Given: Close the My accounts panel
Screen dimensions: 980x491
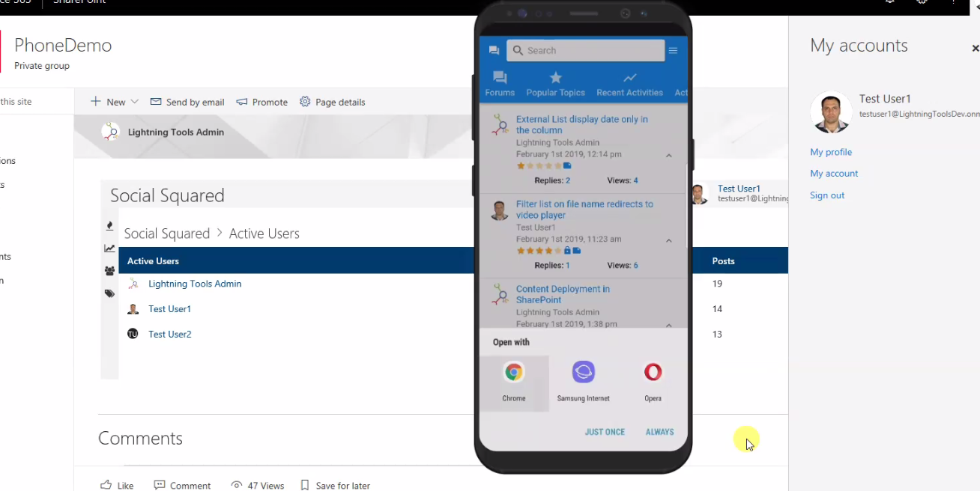Looking at the screenshot, I should 975,48.
